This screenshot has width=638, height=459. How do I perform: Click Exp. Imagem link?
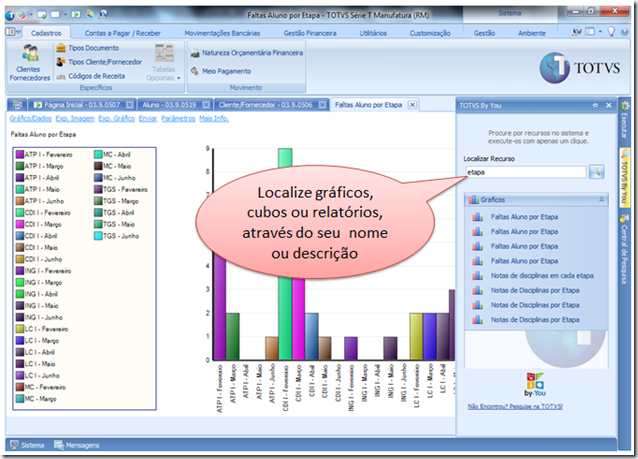74,118
